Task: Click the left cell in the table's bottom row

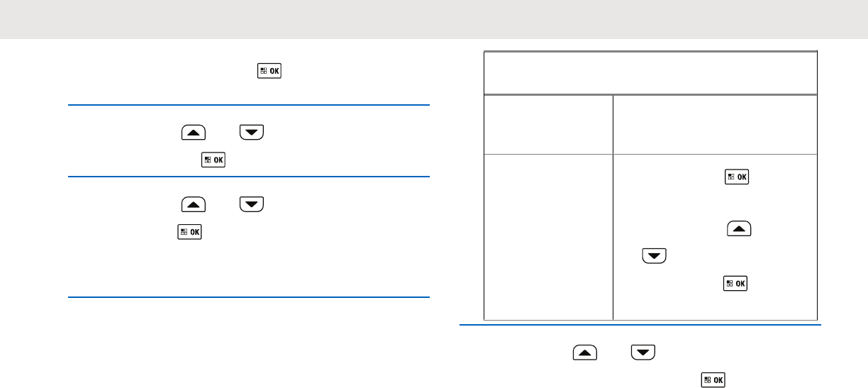Action: 548,236
